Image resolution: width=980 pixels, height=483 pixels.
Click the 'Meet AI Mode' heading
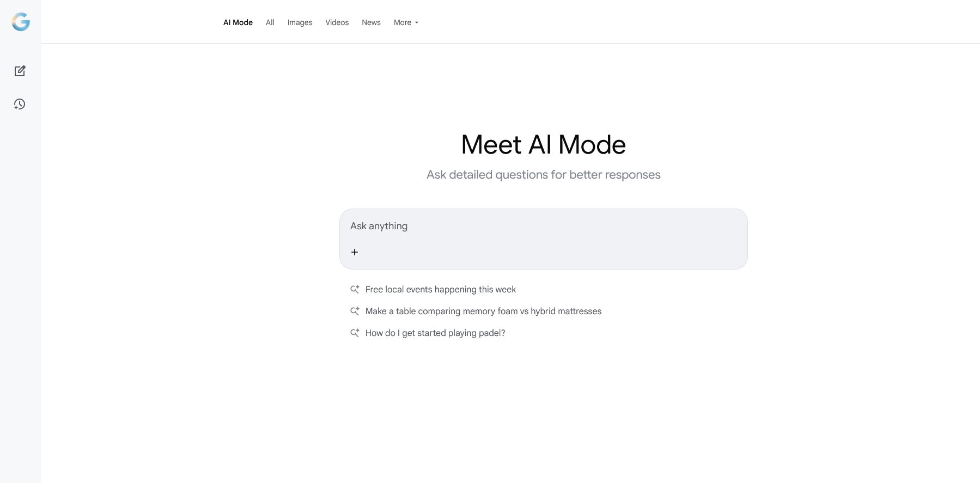point(544,144)
